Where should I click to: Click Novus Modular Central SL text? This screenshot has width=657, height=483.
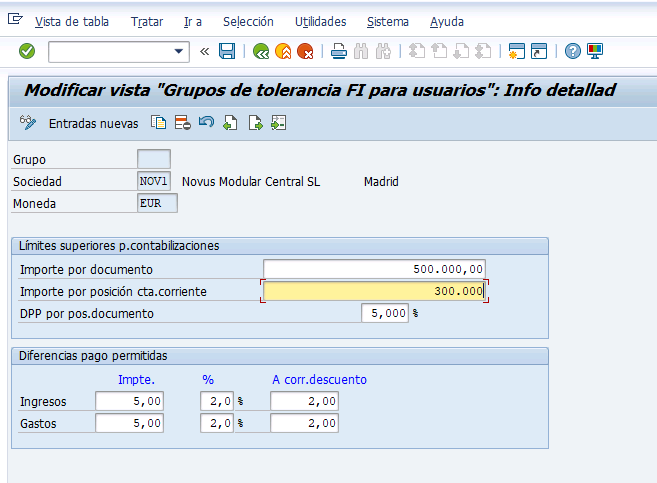pyautogui.click(x=251, y=181)
